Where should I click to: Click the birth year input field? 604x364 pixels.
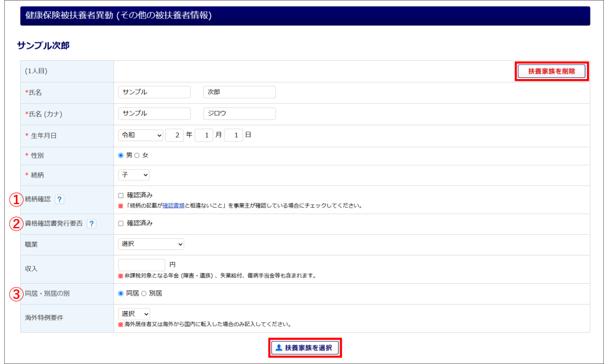(175, 135)
